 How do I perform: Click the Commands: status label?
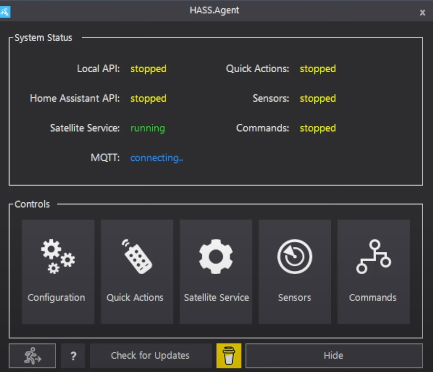click(263, 128)
